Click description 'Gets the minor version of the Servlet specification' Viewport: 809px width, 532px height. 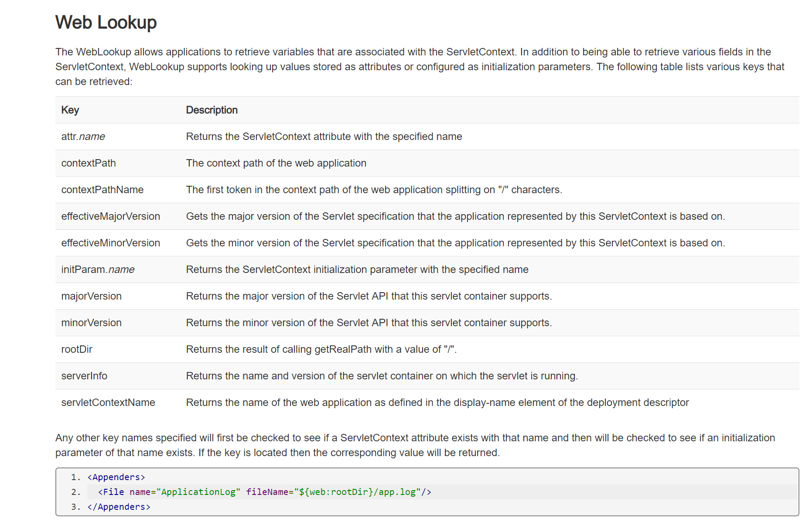coord(456,243)
